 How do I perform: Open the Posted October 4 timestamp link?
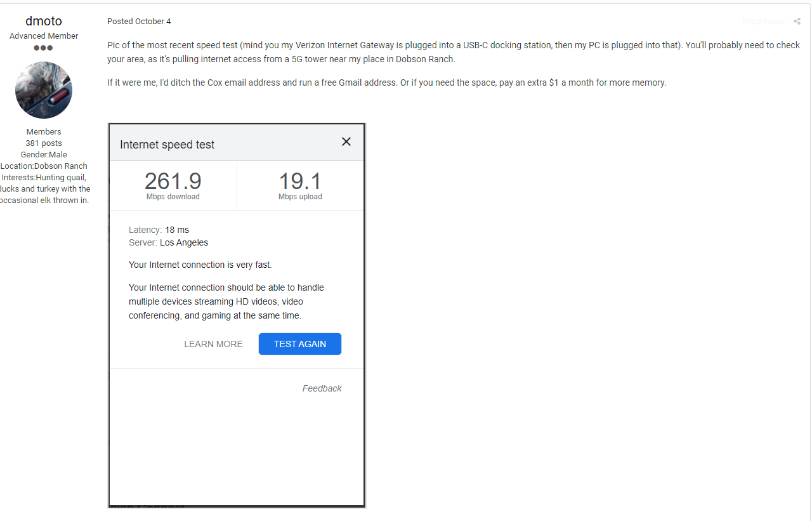pyautogui.click(x=139, y=22)
